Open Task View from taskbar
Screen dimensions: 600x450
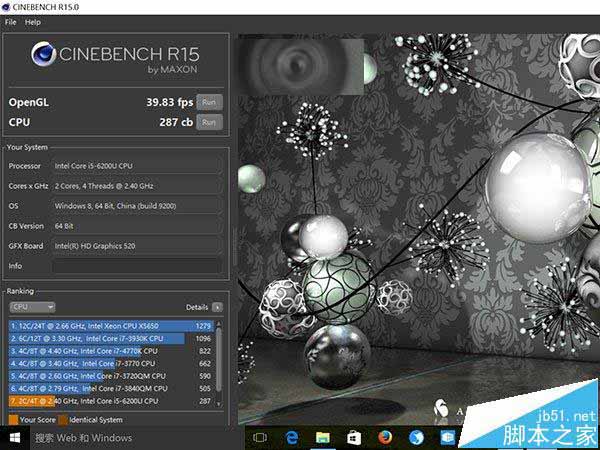260,438
